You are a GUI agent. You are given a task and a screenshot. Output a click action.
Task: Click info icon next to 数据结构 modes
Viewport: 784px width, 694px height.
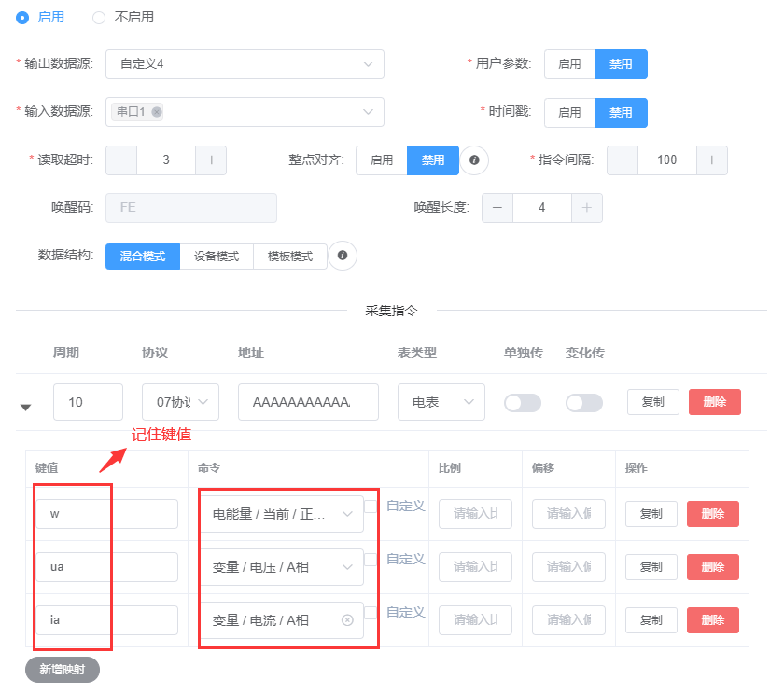coord(343,256)
